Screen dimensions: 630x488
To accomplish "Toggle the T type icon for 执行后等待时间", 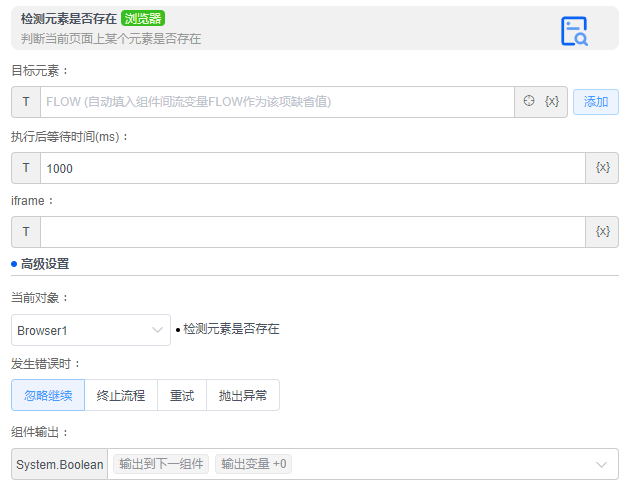I will click(x=26, y=168).
